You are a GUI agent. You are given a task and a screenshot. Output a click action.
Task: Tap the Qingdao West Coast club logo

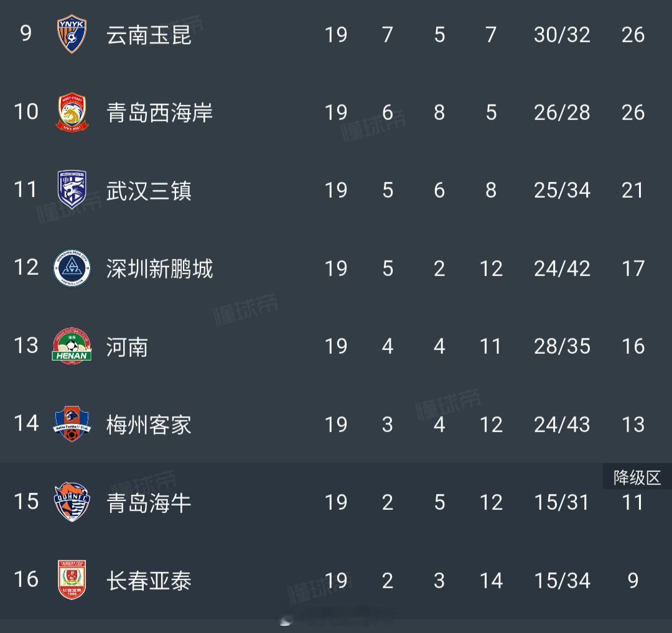coord(72,112)
